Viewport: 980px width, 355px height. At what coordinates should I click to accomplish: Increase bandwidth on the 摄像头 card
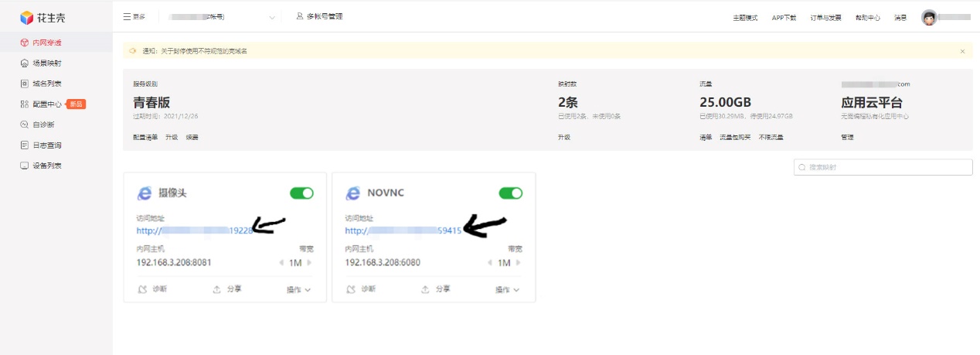click(311, 263)
